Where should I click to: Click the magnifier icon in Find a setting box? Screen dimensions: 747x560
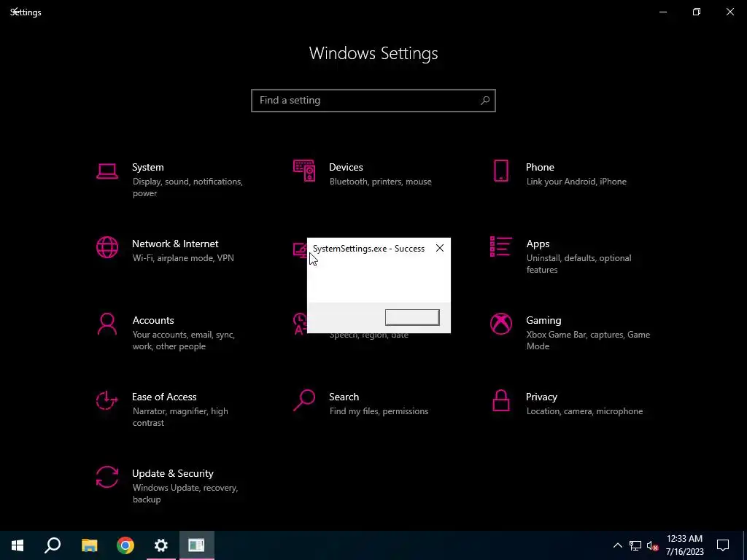(x=485, y=101)
